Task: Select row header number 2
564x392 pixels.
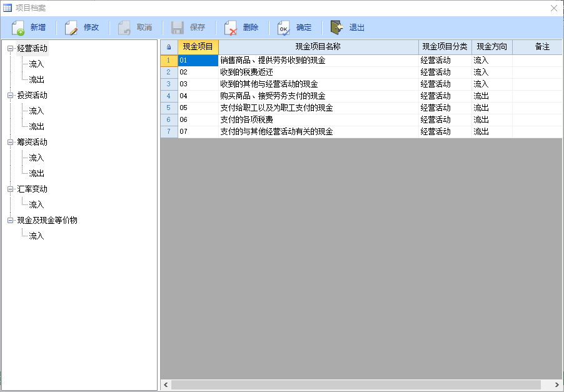Action: [169, 73]
